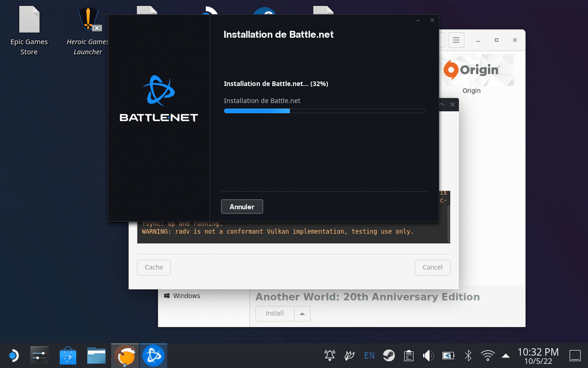
Task: Click the Battle.net logo in installer sidebar
Action: coord(158,98)
